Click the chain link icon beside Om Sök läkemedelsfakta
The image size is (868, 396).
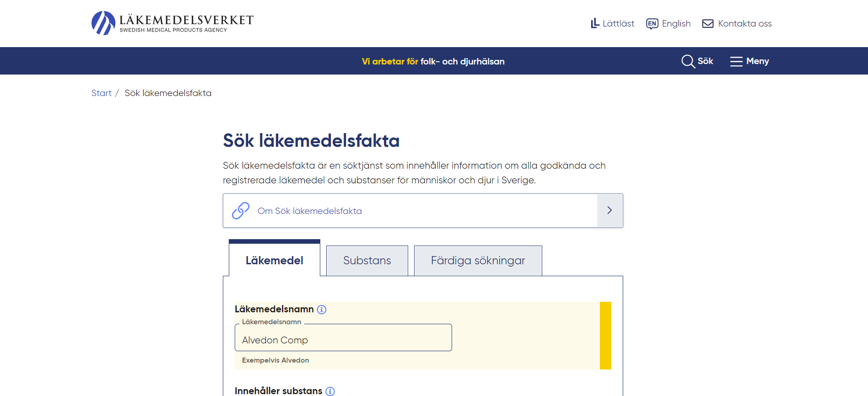click(241, 211)
